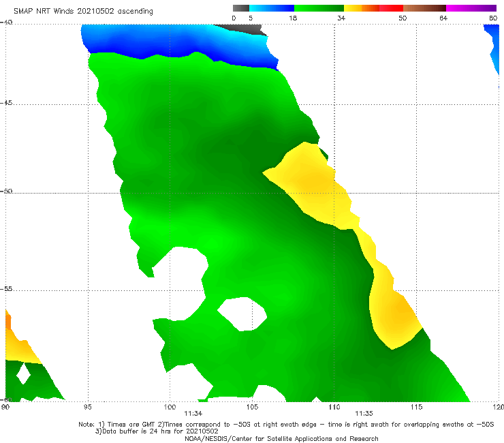This screenshot has width=504, height=443.
Task: Click the magenta-purple segment after 64 on the color bar
Action: (471, 8)
